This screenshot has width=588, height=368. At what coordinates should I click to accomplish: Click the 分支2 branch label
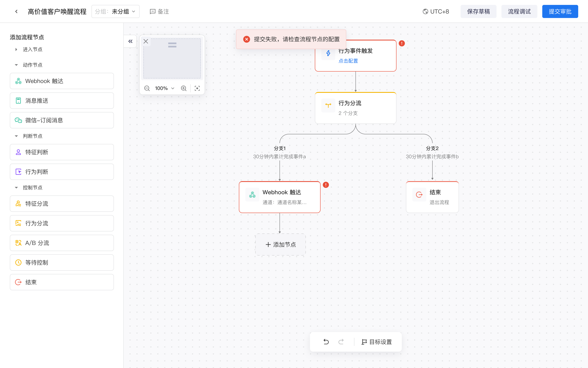click(432, 148)
